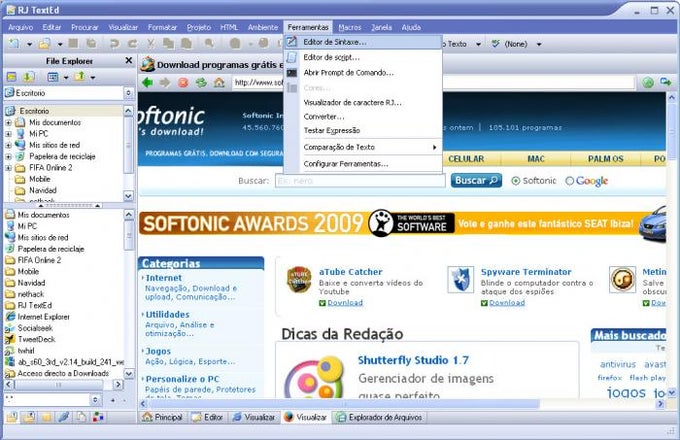Click the Save disk toolbar icon
Image resolution: width=680 pixels, height=440 pixels.
73,43
